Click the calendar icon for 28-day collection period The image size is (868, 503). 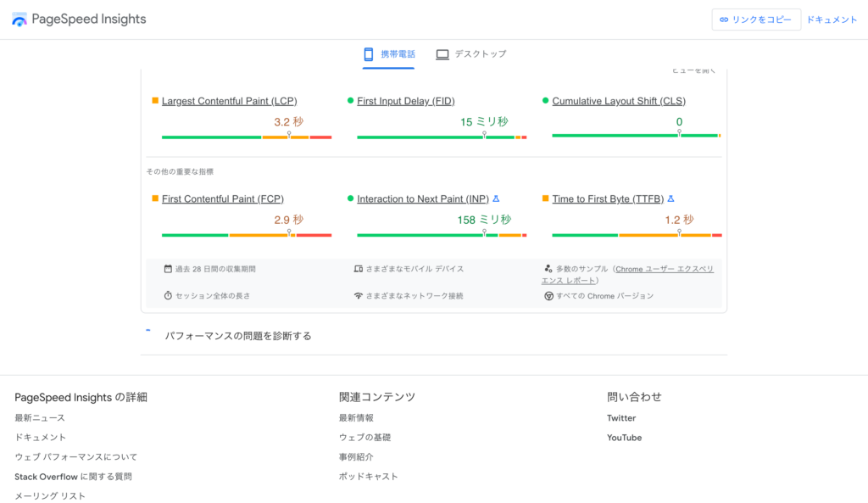[168, 269]
